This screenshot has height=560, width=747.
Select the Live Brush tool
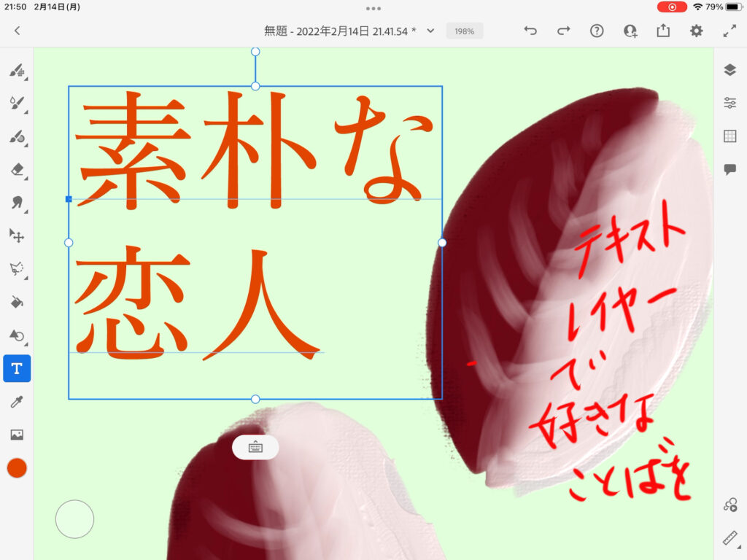click(17, 104)
